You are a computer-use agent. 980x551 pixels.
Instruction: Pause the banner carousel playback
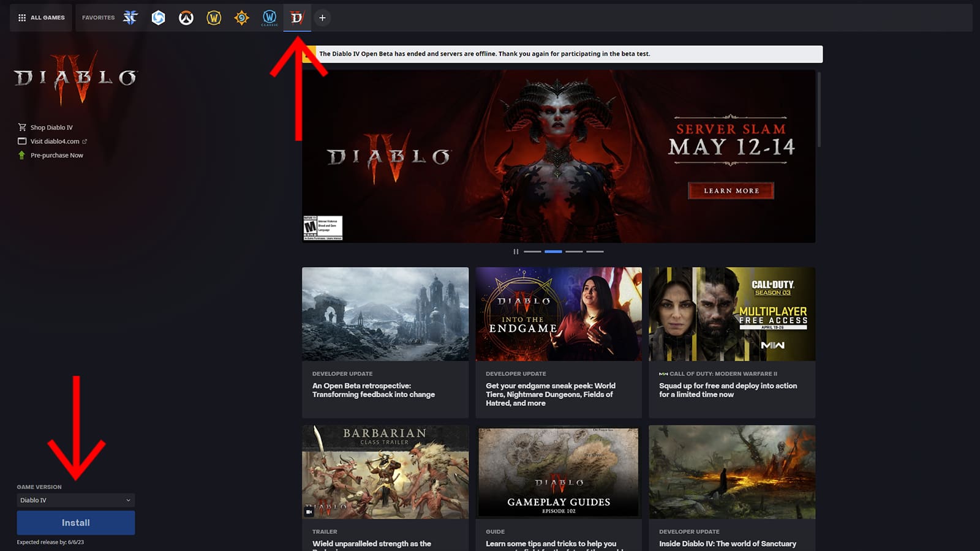(x=516, y=252)
